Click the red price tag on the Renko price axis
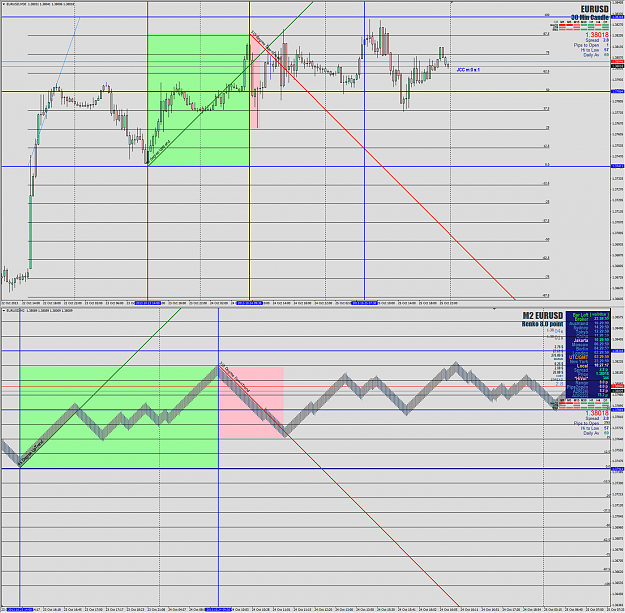This screenshot has width=625, height=613. 617,386
